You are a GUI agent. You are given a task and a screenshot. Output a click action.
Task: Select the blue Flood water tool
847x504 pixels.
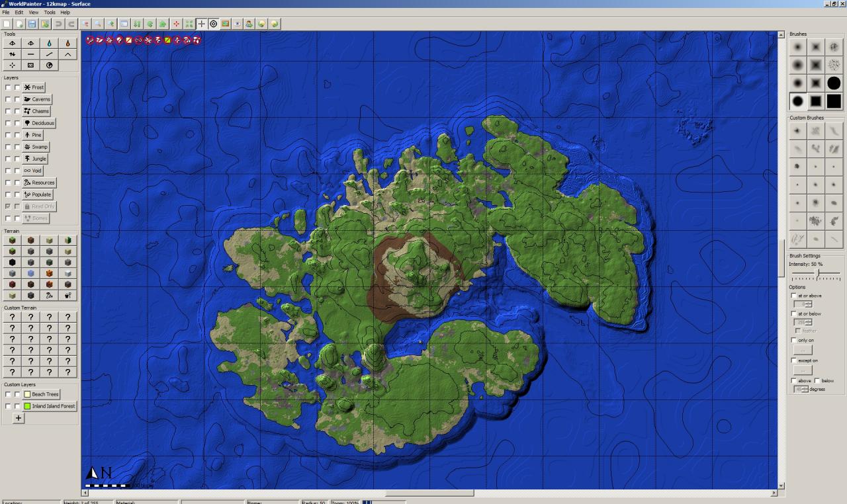pos(49,43)
